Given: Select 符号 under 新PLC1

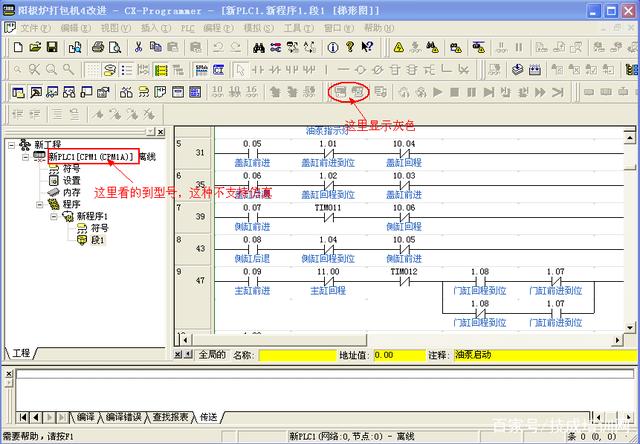Looking at the screenshot, I should tap(71, 169).
